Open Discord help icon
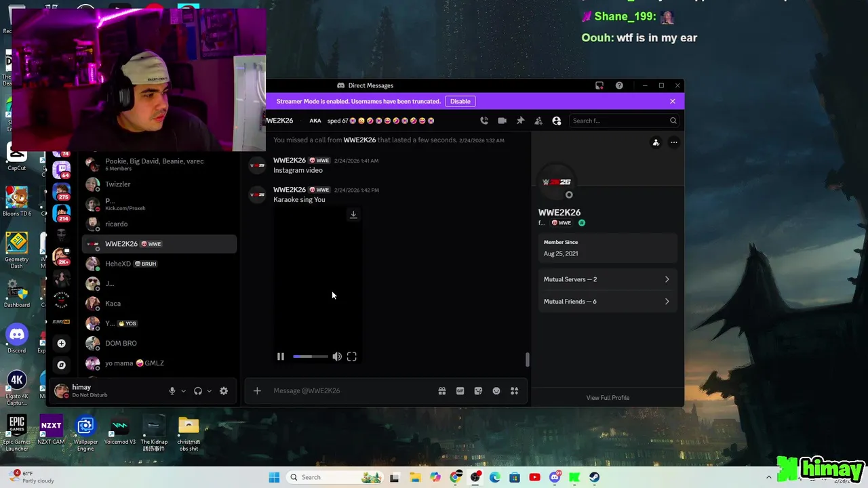The height and width of the screenshot is (488, 868). coord(619,85)
